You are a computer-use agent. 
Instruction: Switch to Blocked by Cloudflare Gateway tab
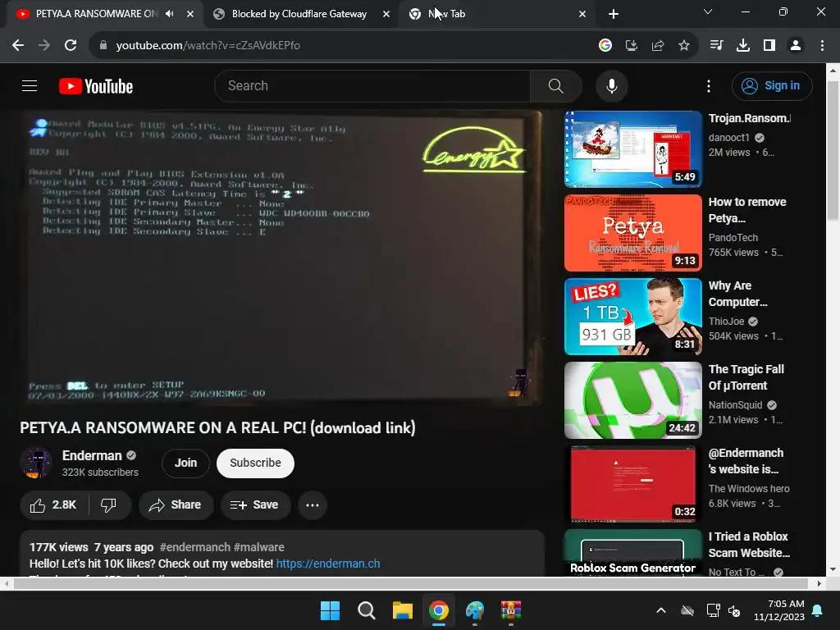(300, 14)
